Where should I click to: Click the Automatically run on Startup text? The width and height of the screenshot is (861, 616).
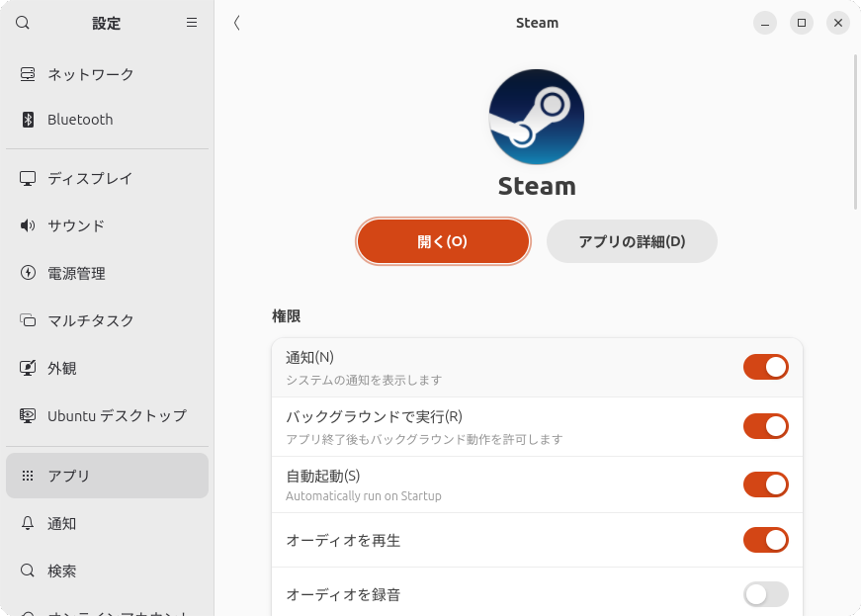(x=364, y=495)
